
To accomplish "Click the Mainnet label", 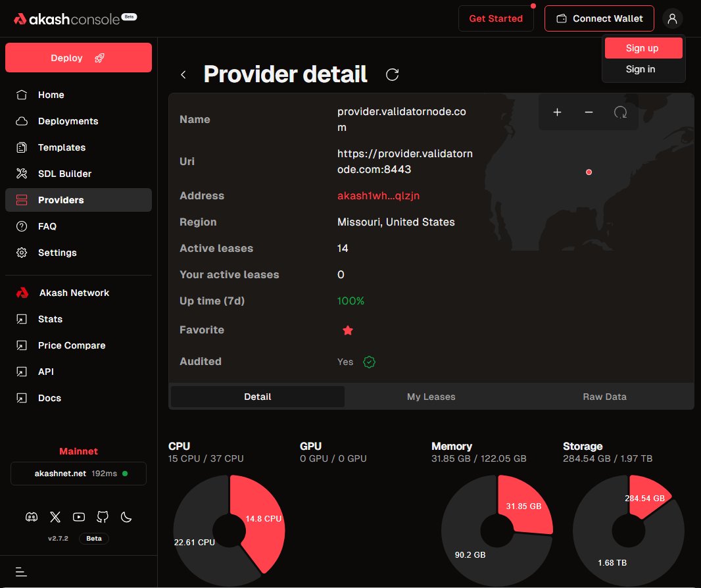I will pyautogui.click(x=79, y=451).
